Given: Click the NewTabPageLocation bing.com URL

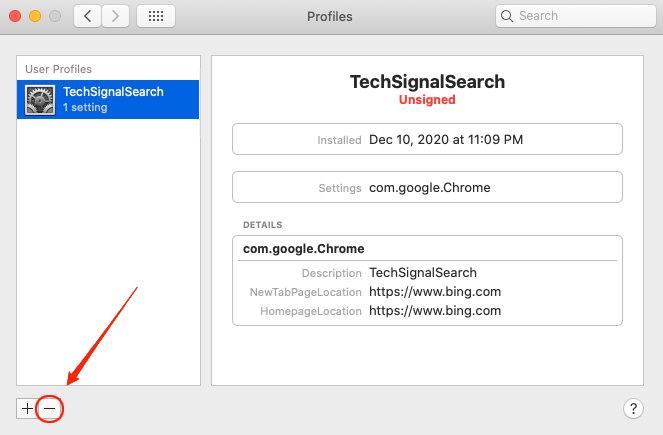Looking at the screenshot, I should coord(435,292).
